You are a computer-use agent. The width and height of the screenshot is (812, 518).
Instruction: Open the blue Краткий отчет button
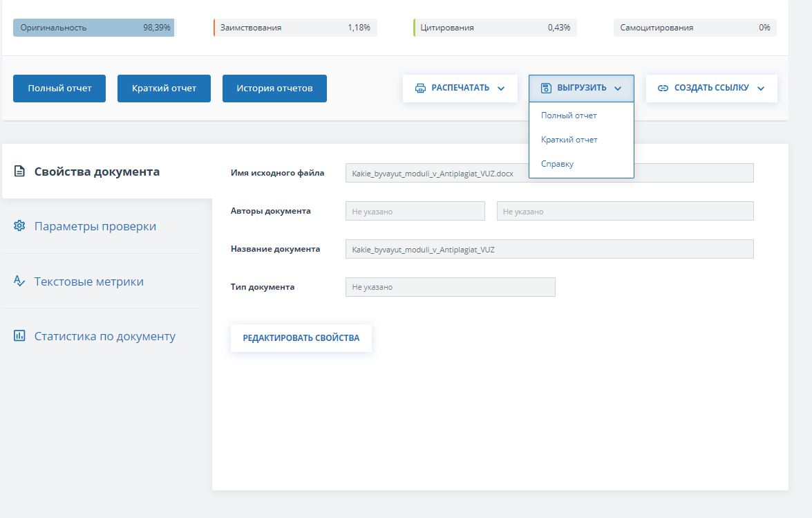point(164,89)
